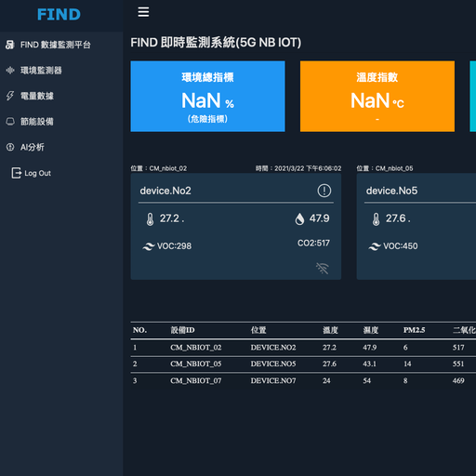Open the 電量數據 menu item
This screenshot has width=476, height=476.
pyautogui.click(x=37, y=96)
